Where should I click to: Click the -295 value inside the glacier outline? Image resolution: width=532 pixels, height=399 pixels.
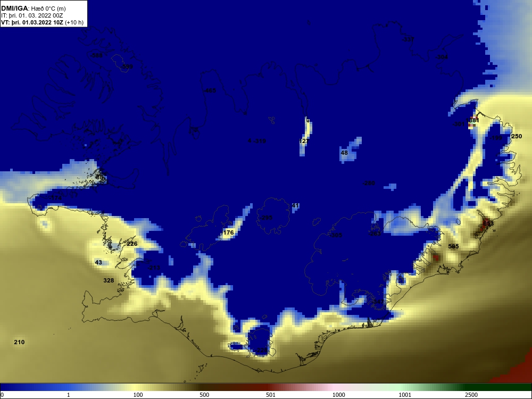[x=267, y=218]
